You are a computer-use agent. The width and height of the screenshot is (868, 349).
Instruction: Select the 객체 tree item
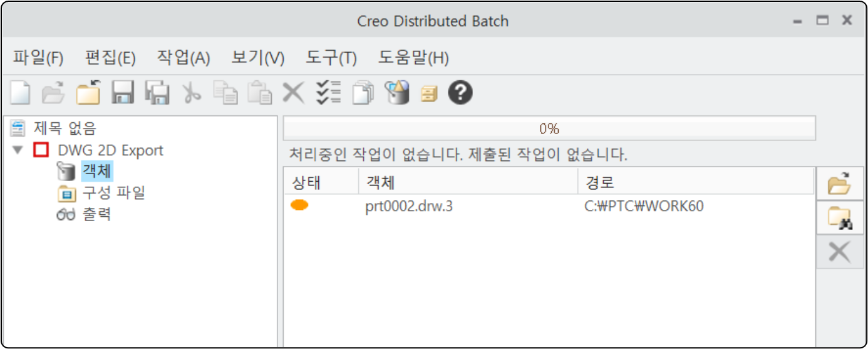97,171
